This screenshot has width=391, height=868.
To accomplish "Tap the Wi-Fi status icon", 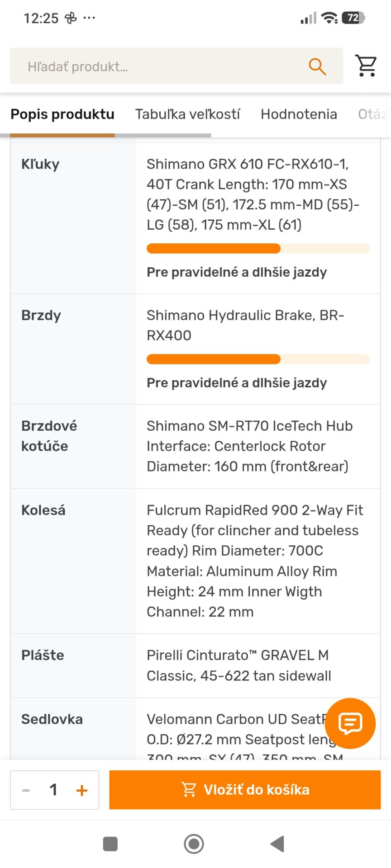I will [329, 18].
